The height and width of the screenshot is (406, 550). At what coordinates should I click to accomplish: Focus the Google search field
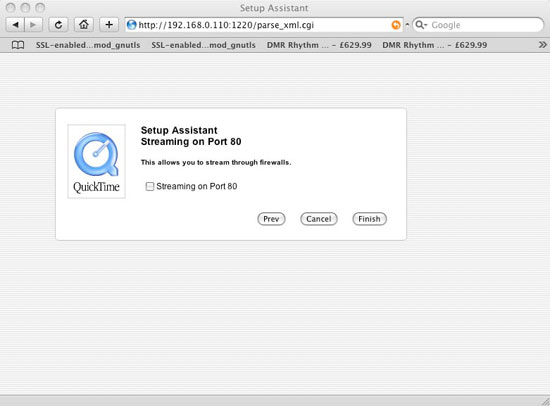click(485, 25)
